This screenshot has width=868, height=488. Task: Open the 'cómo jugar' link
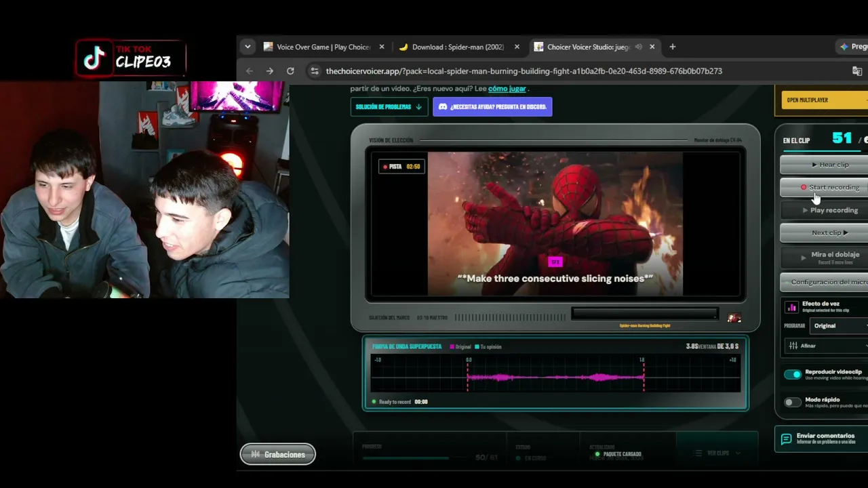click(507, 89)
